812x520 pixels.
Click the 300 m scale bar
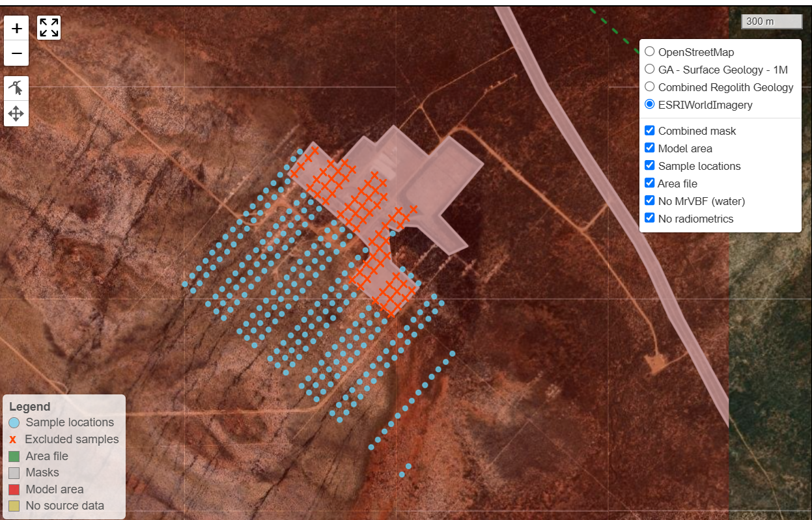pyautogui.click(x=772, y=21)
